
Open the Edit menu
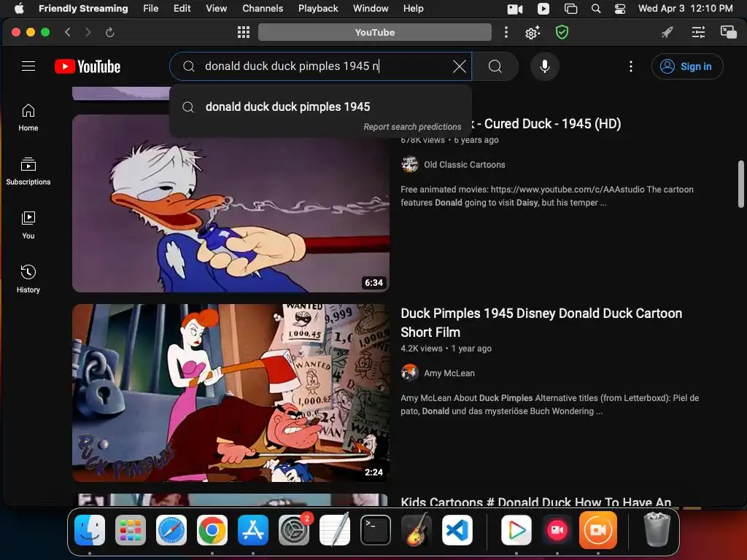point(182,9)
